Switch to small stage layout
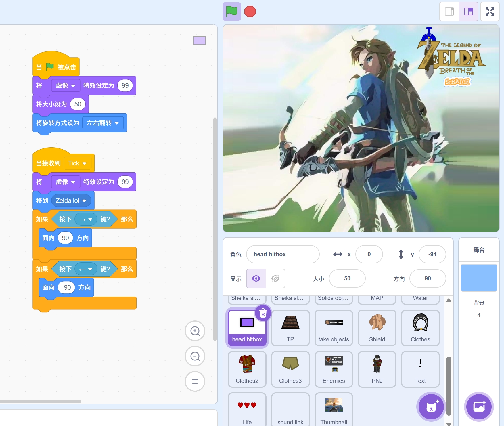The width and height of the screenshot is (504, 426). (449, 12)
